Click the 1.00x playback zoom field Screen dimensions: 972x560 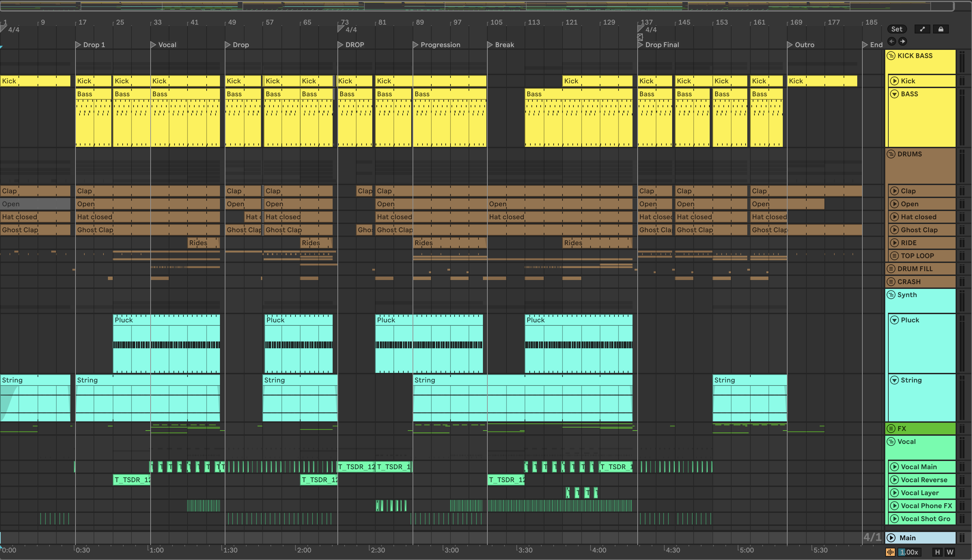[x=908, y=552]
